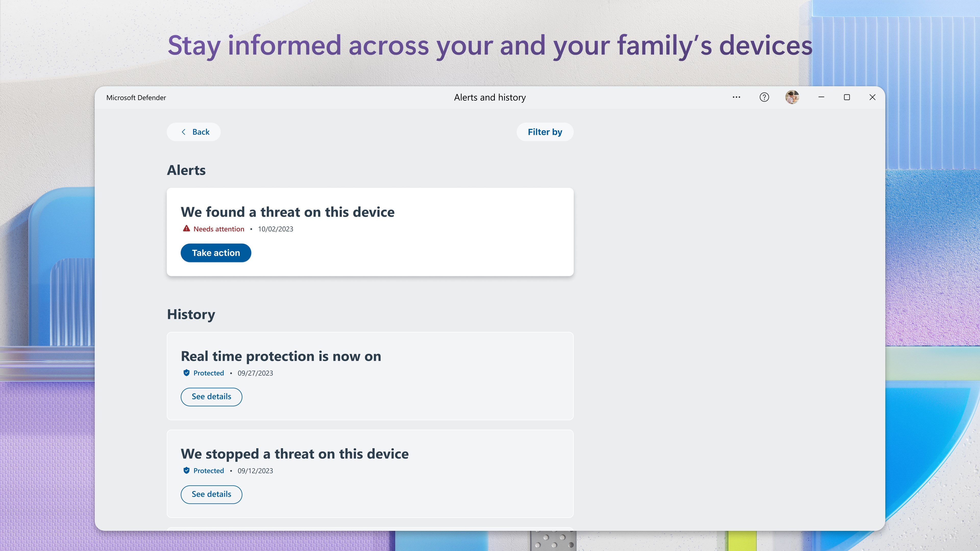
Task: Open See details for the stopped threat
Action: [211, 494]
